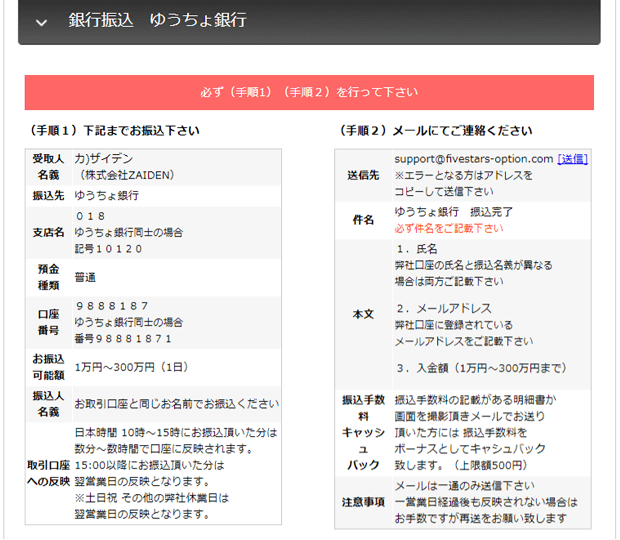Click the 銀行振込 ゆうちょ銀行 header title
The height and width of the screenshot is (540, 620).
[x=157, y=20]
